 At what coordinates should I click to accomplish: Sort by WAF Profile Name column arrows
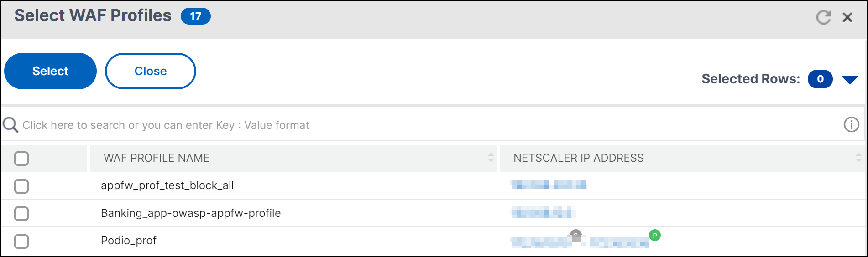491,158
